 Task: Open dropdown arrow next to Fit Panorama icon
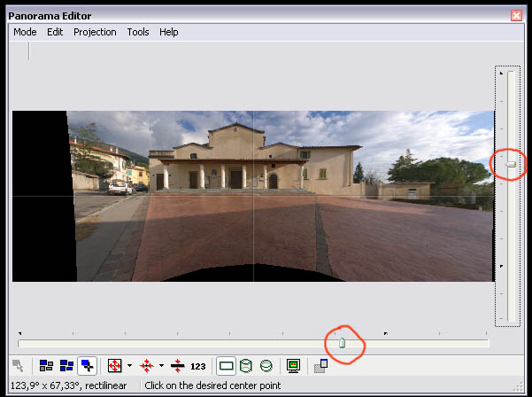click(129, 366)
